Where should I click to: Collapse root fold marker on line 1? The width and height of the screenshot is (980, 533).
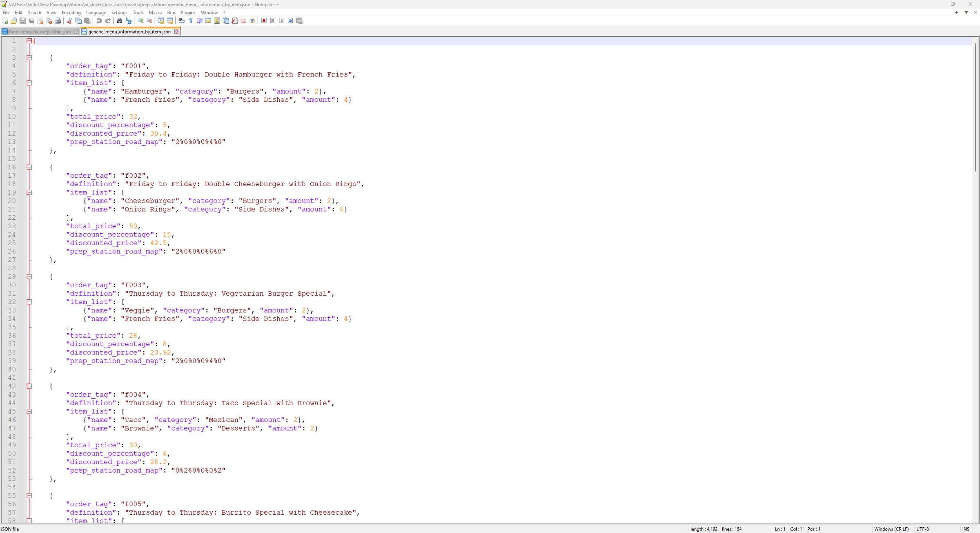coord(29,41)
